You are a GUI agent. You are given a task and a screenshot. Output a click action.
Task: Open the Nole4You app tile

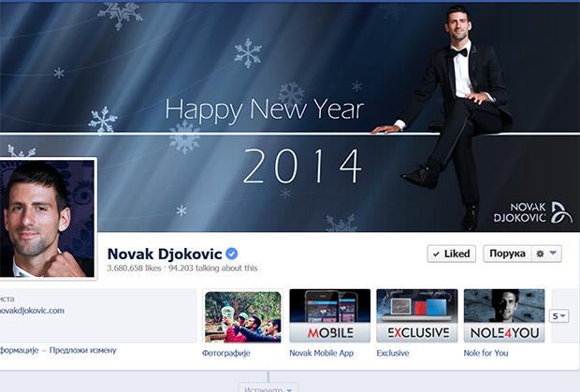[504, 316]
